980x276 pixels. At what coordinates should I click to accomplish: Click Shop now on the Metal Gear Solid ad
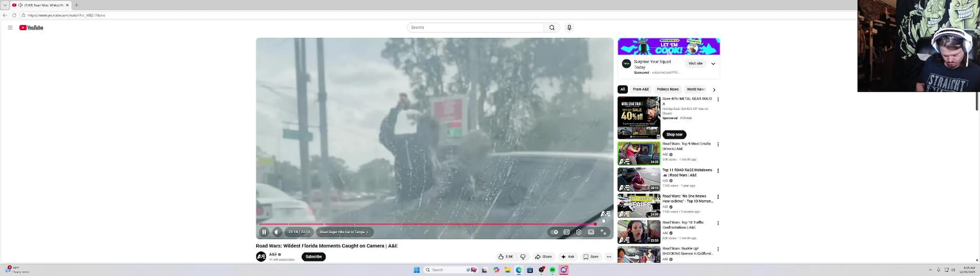click(674, 135)
